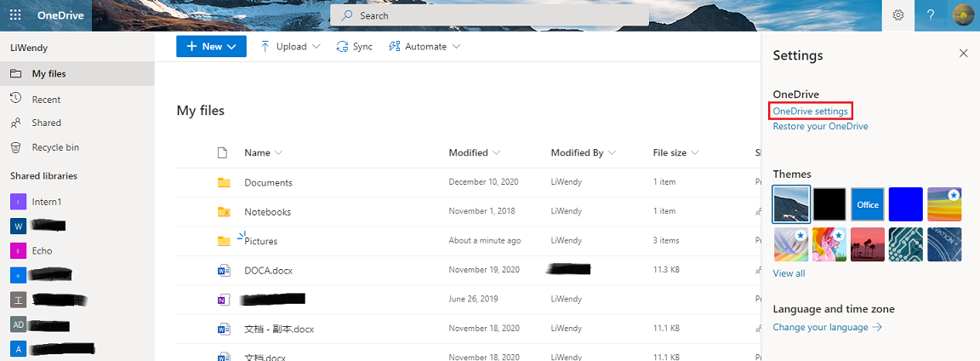980x361 pixels.
Task: Select the black theme swatch
Action: pyautogui.click(x=829, y=204)
